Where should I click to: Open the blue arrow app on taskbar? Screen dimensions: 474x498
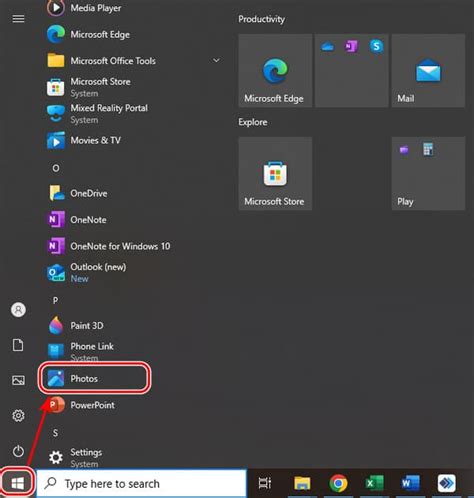coord(446,483)
